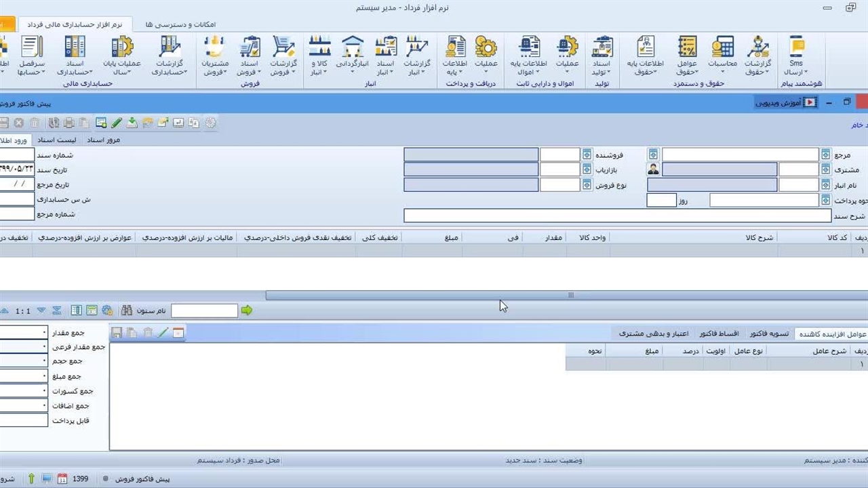
Task: Click the مشتریان فروش ribbon icon
Action: 214,56
